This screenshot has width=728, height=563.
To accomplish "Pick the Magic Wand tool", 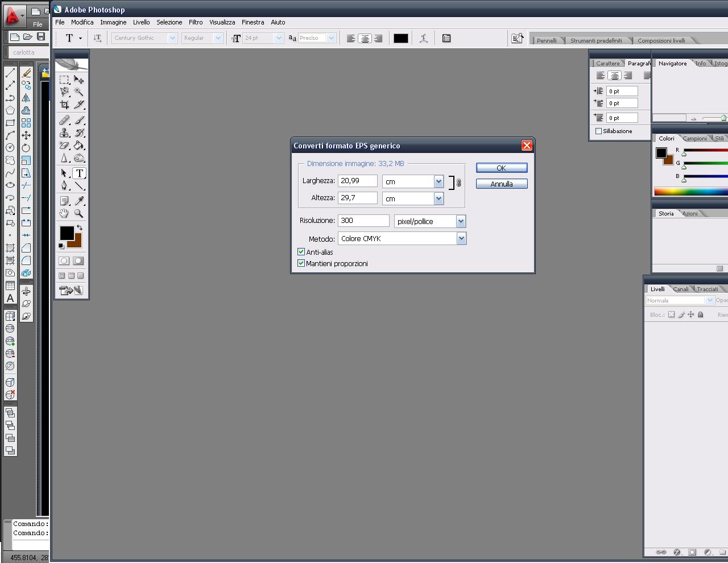I will tap(79, 92).
